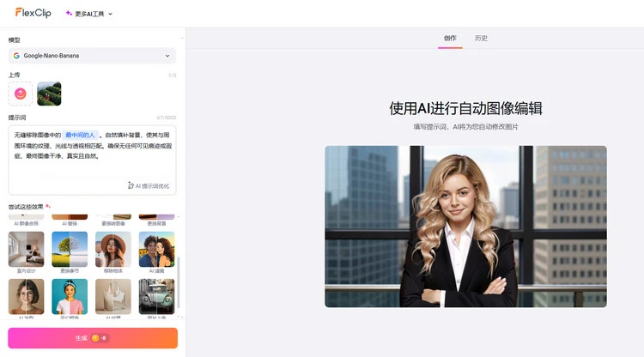Screen dimensions: 644x357
Task: Choose the AI 滤镜 effect preset
Action: pos(156,250)
